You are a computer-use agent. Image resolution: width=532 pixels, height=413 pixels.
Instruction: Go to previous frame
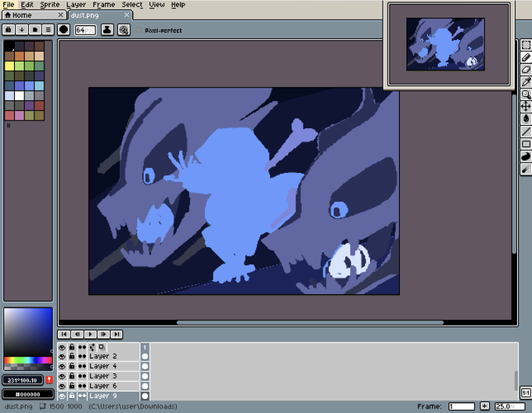pyautogui.click(x=77, y=334)
